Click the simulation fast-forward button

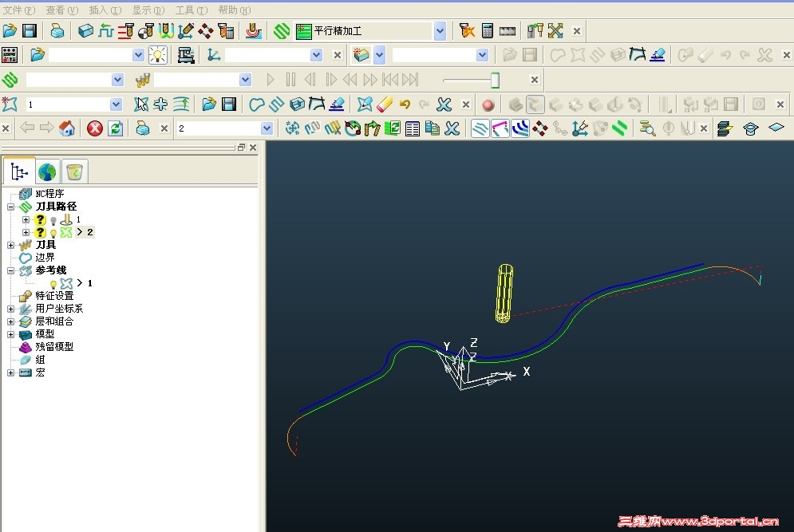click(370, 80)
